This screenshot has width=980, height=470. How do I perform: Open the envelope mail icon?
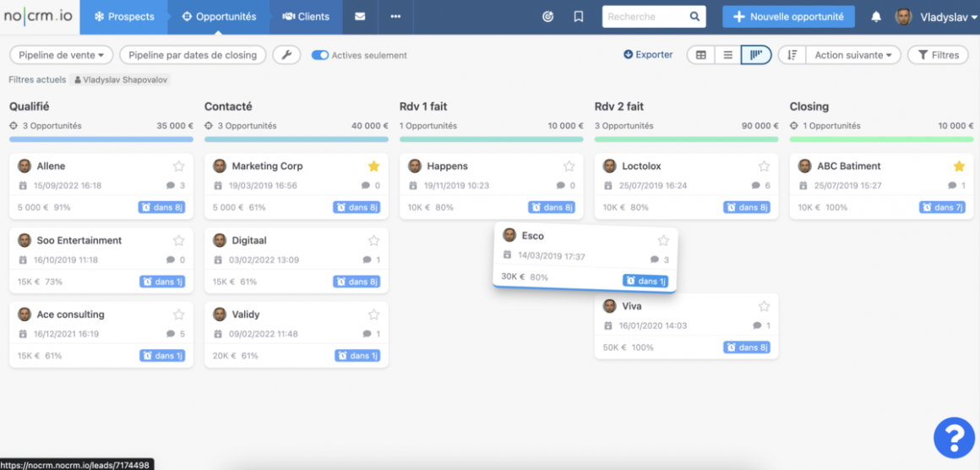click(x=360, y=17)
